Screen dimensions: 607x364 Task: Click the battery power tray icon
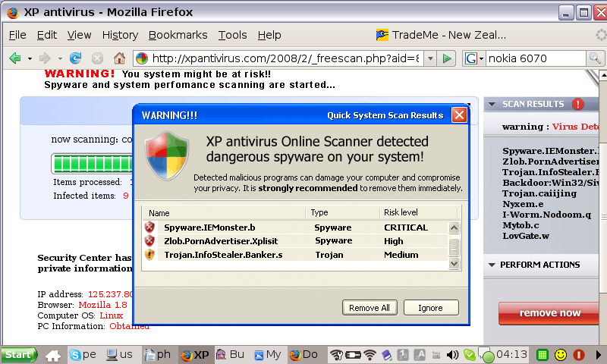coord(353,355)
